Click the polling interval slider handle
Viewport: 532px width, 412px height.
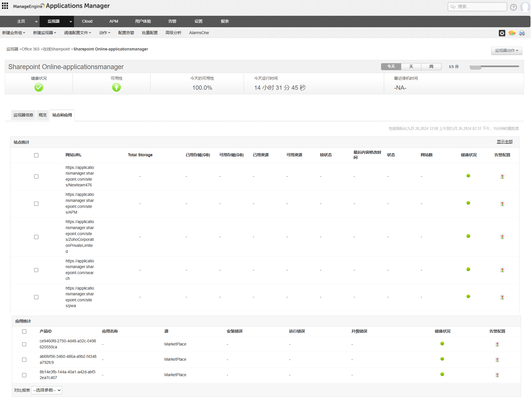click(x=475, y=67)
